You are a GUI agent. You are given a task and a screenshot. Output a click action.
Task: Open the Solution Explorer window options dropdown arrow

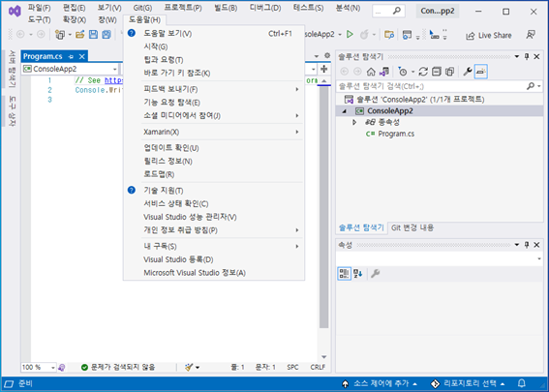click(517, 56)
